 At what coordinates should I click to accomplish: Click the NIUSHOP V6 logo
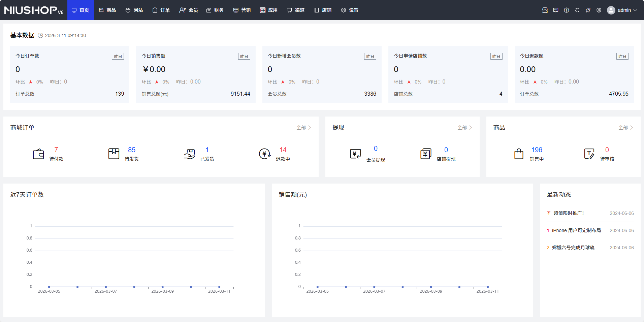(x=34, y=10)
